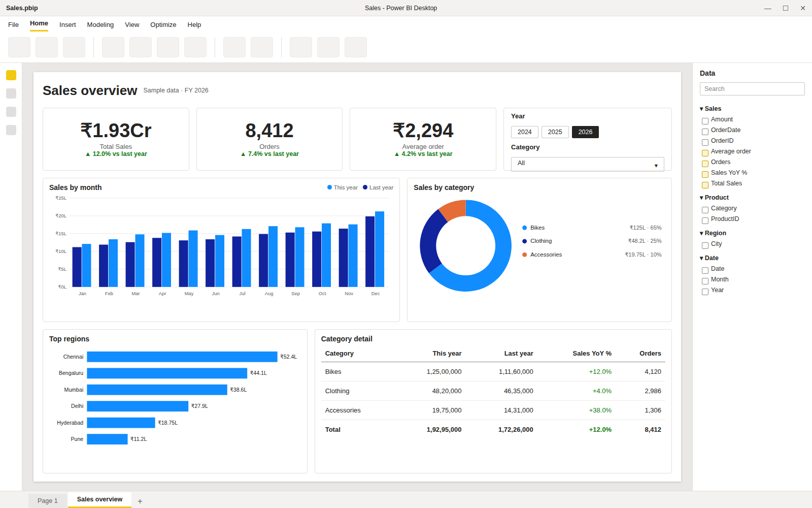Open the Optimize ribbon tab
The height and width of the screenshot is (508, 812).
163,25
